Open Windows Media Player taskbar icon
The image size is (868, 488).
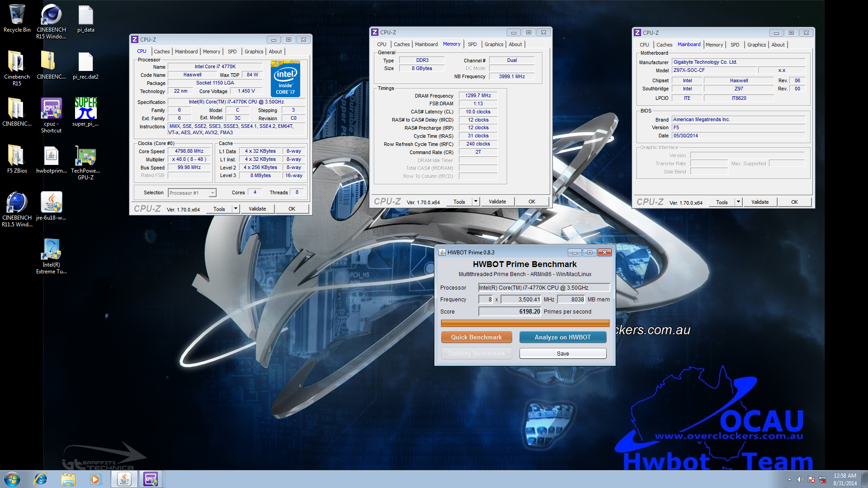tap(95, 479)
